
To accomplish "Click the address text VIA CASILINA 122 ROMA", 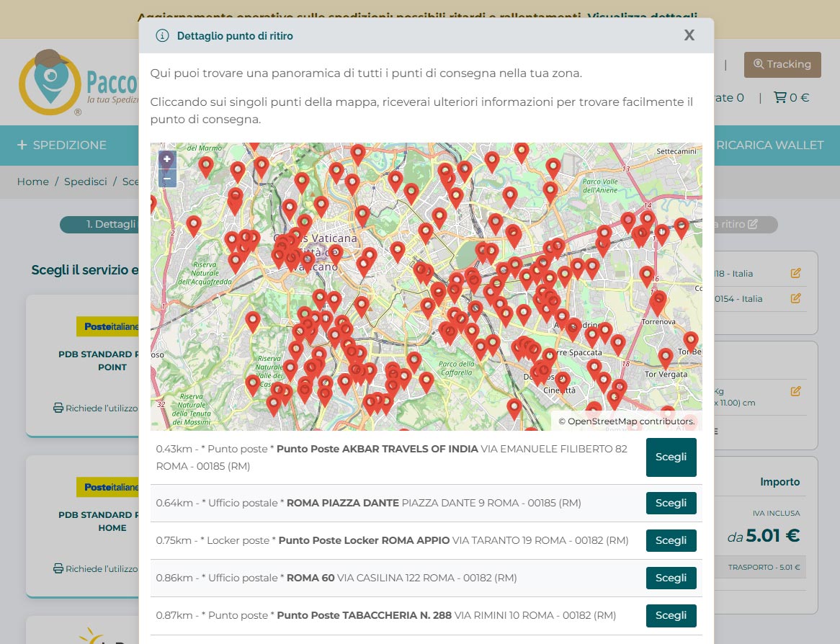I will coord(396,578).
